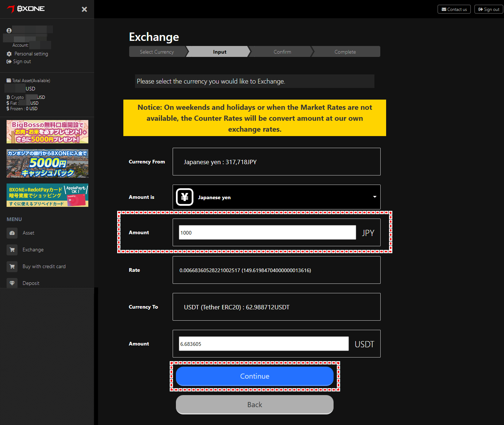Click the gray Back button
Viewport: 504px width, 425px height.
tap(255, 405)
